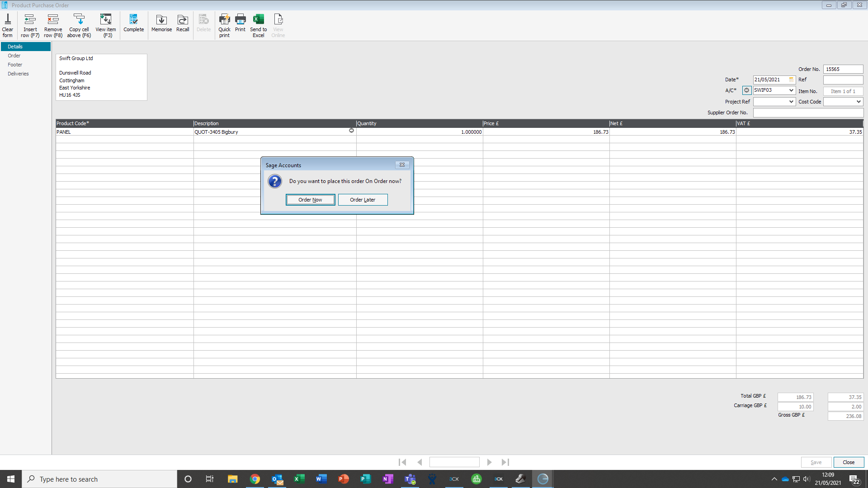Switch to the Order tab
The image size is (868, 488).
[14, 56]
